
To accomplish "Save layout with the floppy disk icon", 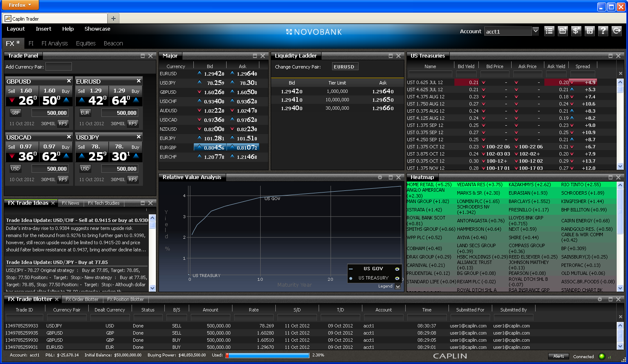I will coord(590,31).
